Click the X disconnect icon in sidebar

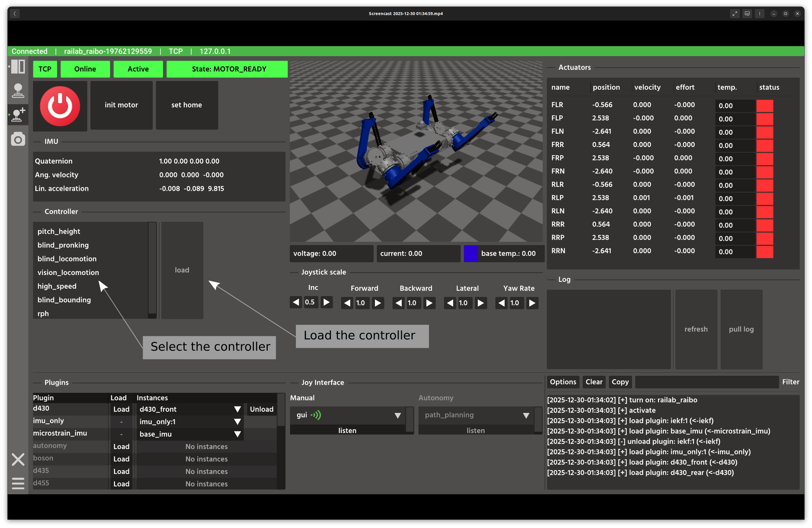(18, 459)
